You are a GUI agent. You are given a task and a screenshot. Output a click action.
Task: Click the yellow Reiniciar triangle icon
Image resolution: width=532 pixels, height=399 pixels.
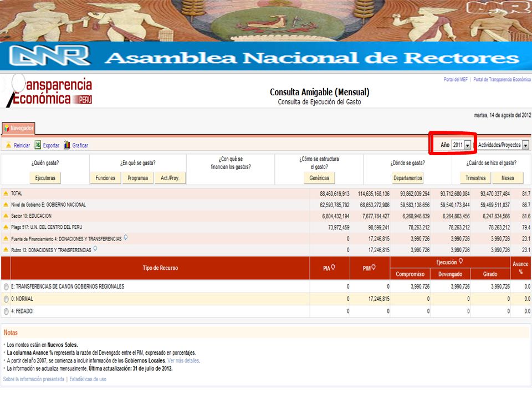coord(8,145)
